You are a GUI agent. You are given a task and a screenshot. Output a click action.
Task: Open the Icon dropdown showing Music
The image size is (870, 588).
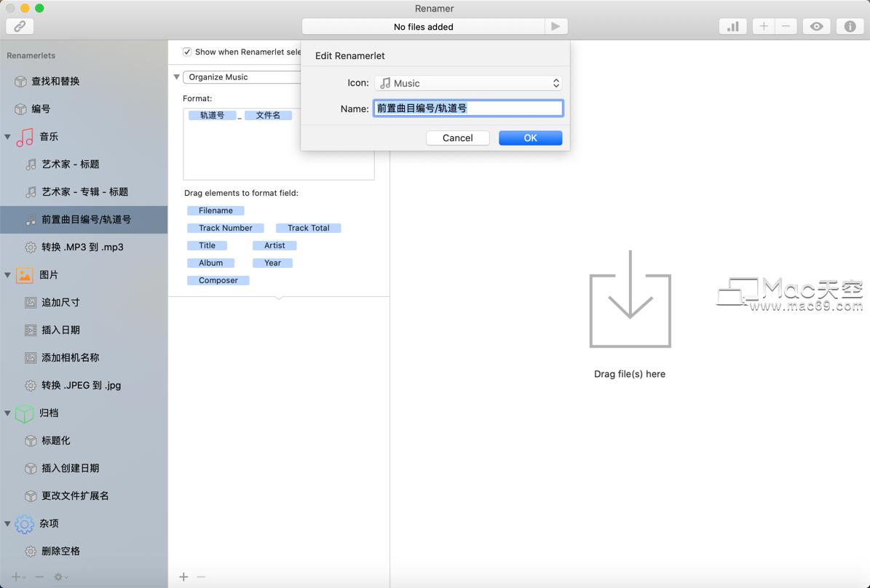click(468, 83)
